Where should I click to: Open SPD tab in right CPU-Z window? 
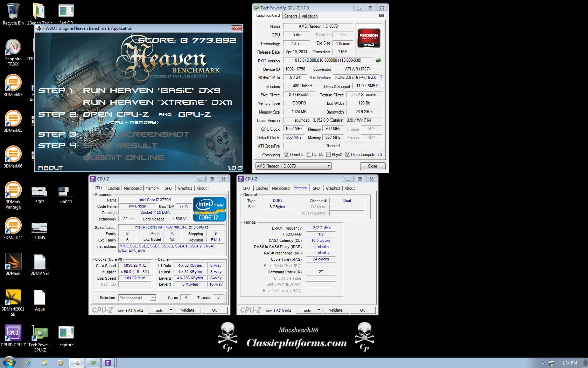316,188
